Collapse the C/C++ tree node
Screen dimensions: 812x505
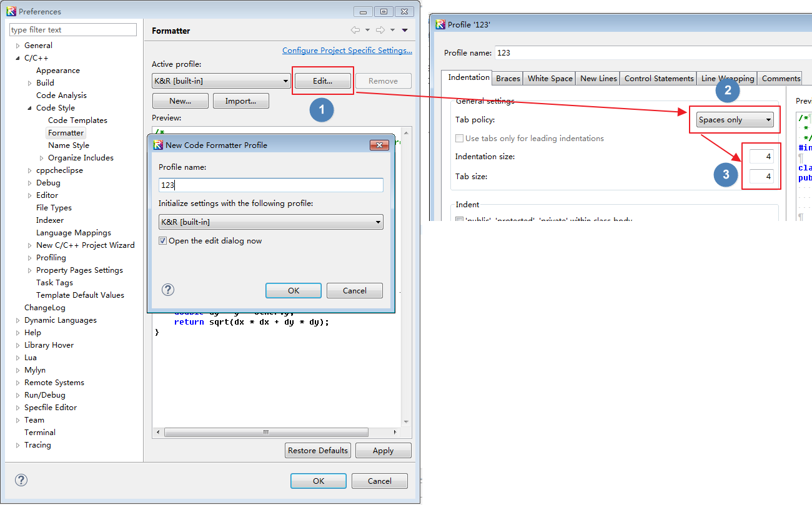(17, 58)
